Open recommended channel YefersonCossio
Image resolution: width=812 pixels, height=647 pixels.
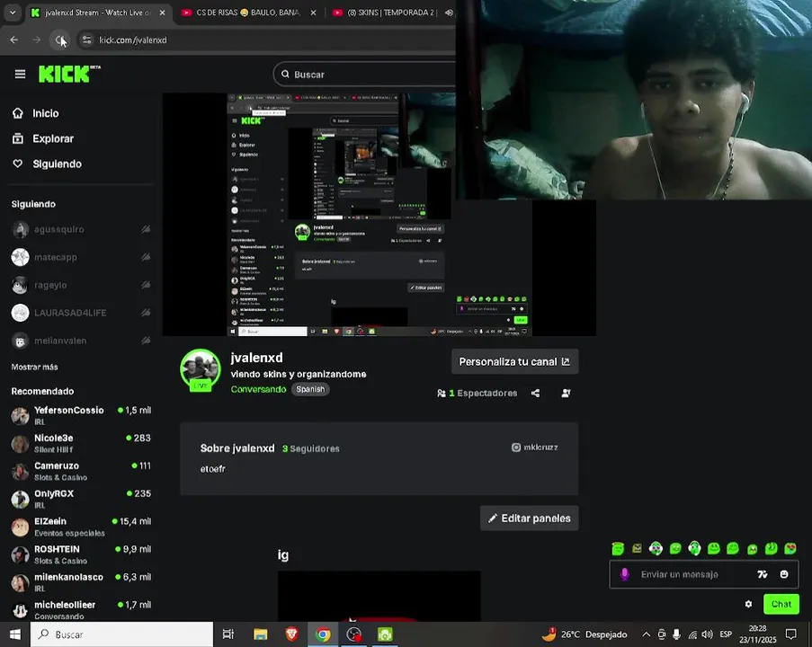pos(81,415)
